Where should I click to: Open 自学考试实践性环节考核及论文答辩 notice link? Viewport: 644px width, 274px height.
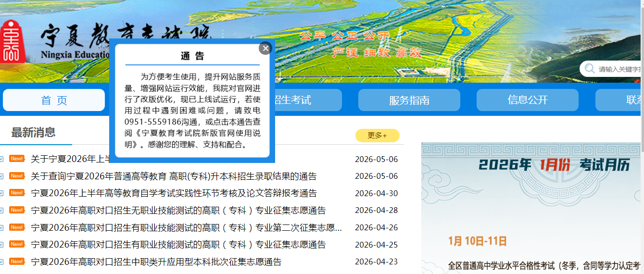(x=174, y=193)
